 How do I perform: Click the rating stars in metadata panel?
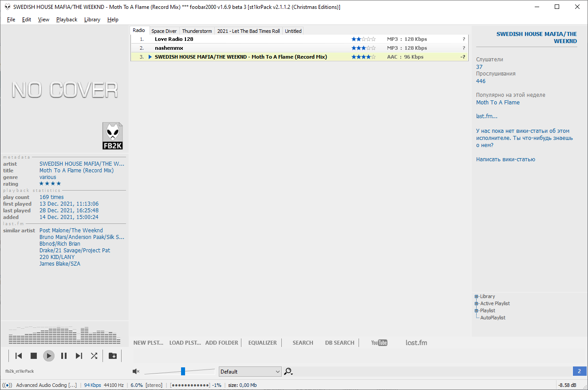[50, 183]
